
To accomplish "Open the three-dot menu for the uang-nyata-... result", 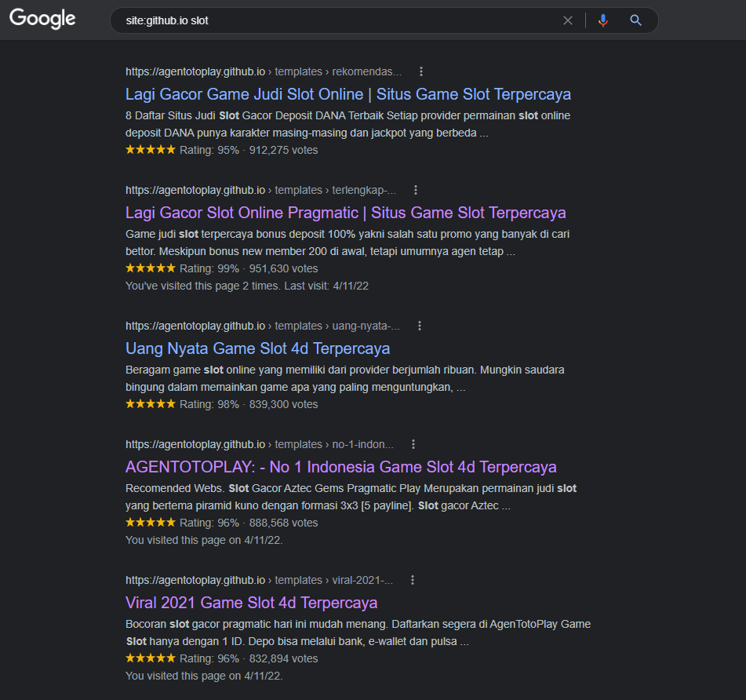I will (420, 326).
